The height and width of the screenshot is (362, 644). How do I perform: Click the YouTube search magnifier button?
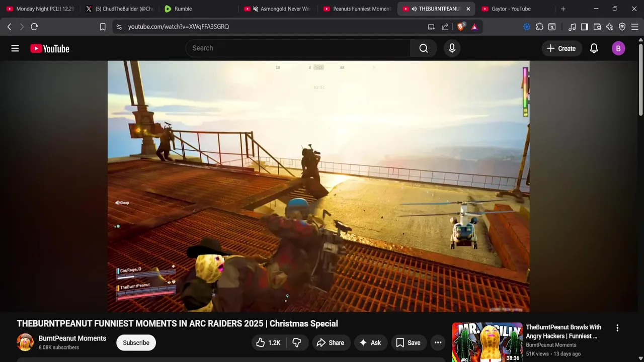424,48
